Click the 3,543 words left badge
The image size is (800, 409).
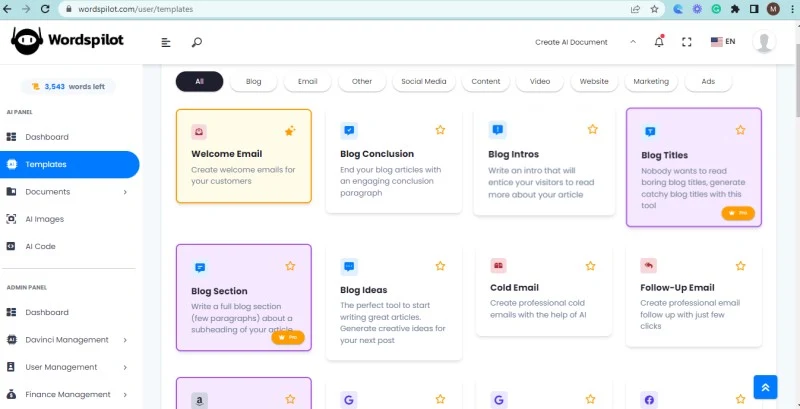pos(68,87)
